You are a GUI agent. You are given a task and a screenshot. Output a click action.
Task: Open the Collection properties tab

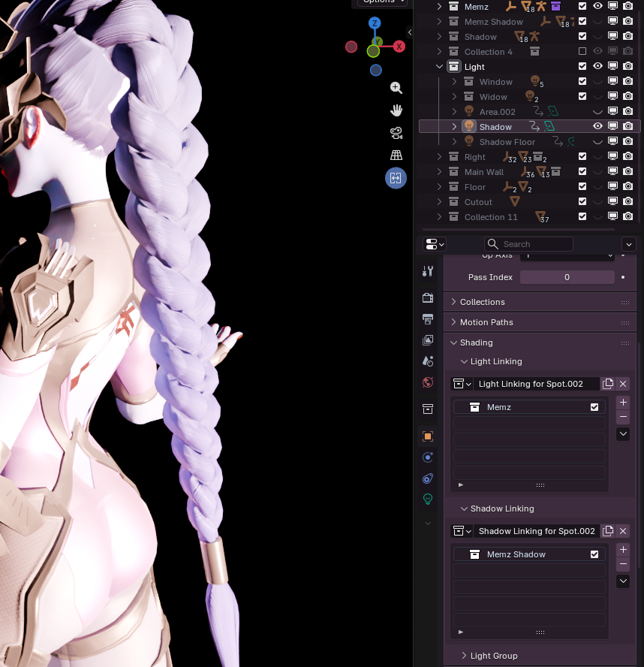click(x=428, y=409)
